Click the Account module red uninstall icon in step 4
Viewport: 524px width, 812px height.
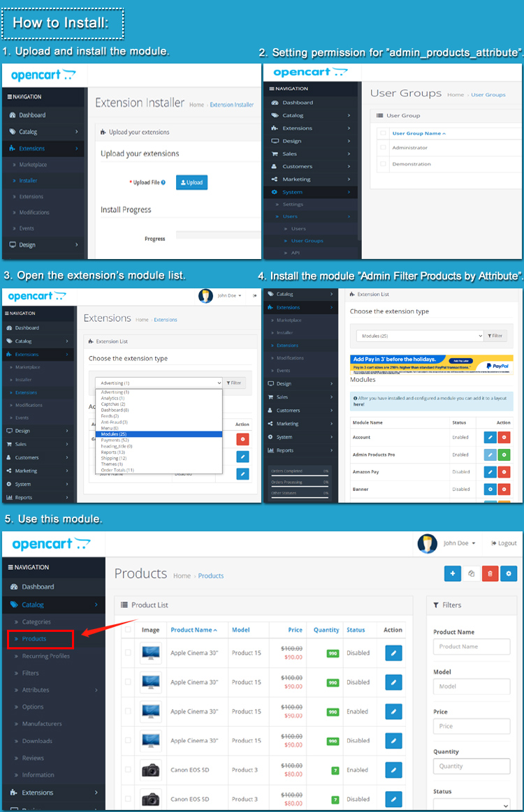[x=503, y=437]
